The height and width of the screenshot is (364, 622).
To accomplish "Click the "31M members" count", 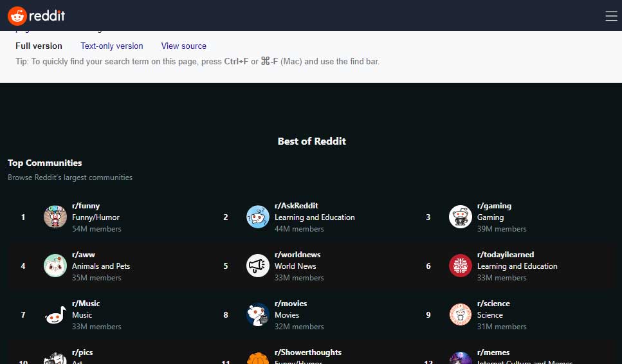I will coord(502,326).
